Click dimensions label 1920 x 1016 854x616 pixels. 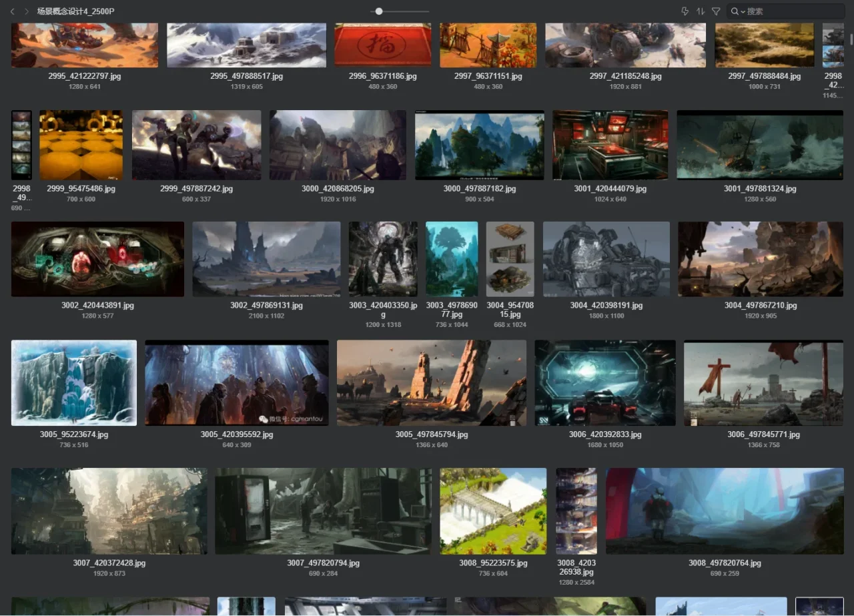(x=338, y=199)
